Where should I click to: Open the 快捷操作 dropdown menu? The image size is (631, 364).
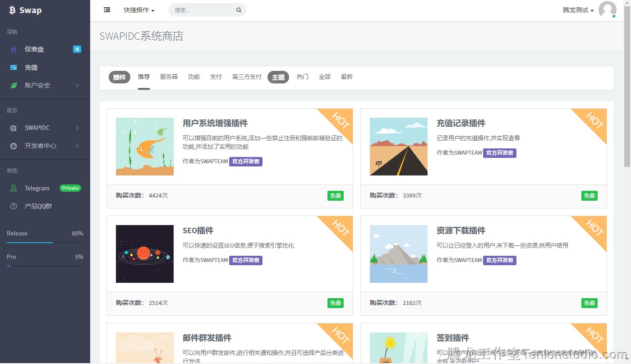tap(139, 10)
